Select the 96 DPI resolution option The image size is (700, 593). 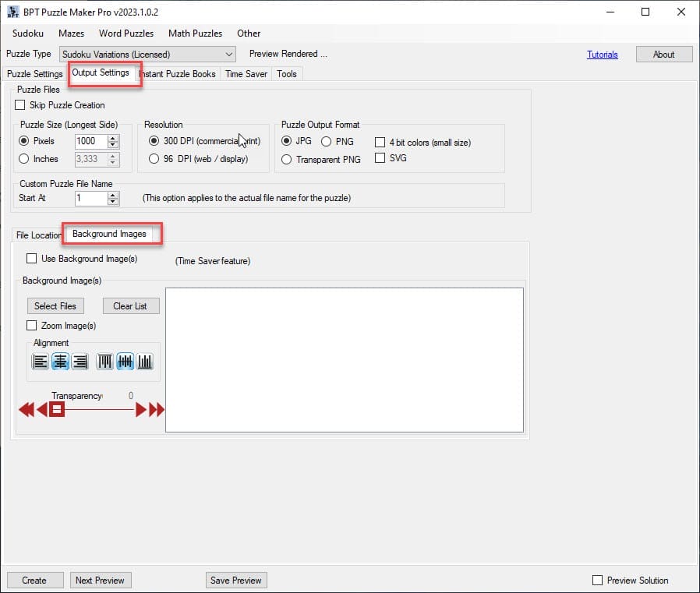[154, 159]
